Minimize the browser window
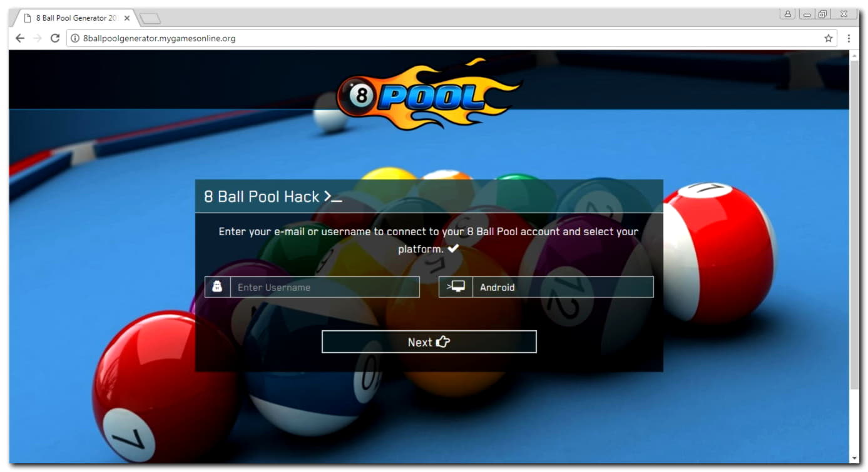Image resolution: width=868 pixels, height=472 pixels. coord(807,14)
